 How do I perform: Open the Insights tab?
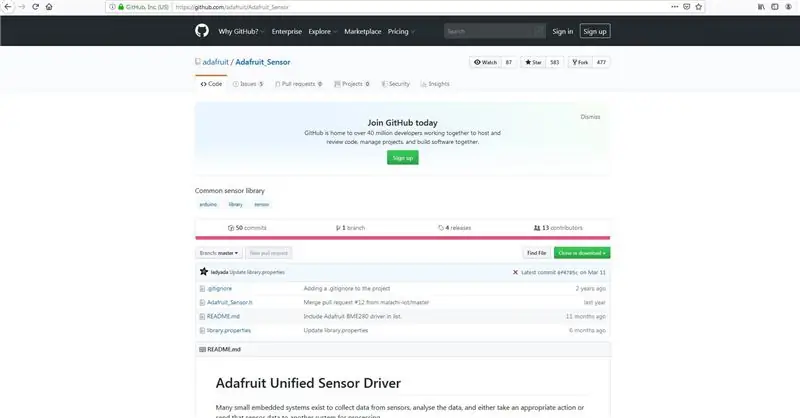point(435,84)
